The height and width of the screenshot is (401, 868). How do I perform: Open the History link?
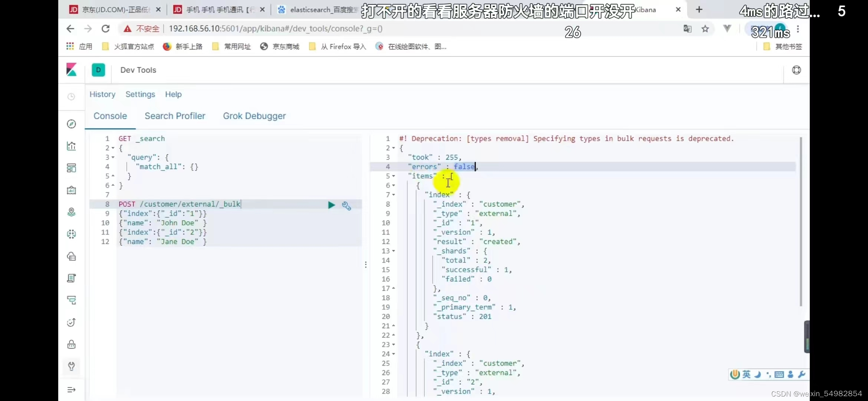pos(102,94)
